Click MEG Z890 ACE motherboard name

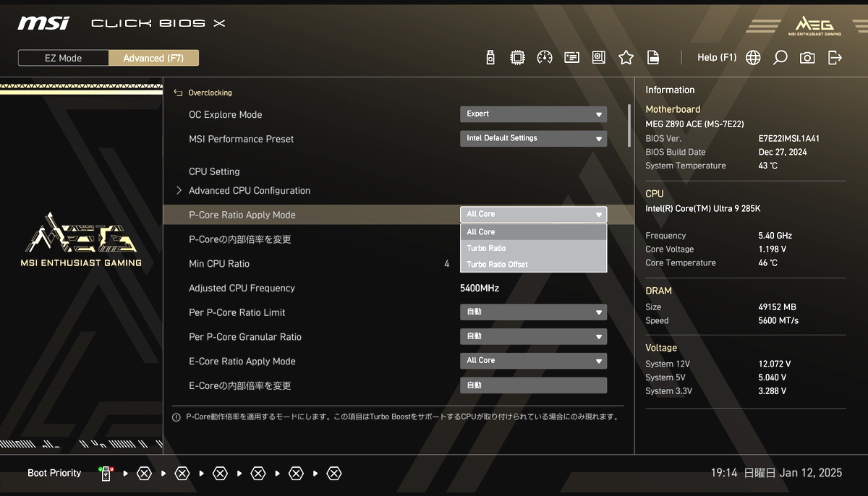click(x=694, y=124)
